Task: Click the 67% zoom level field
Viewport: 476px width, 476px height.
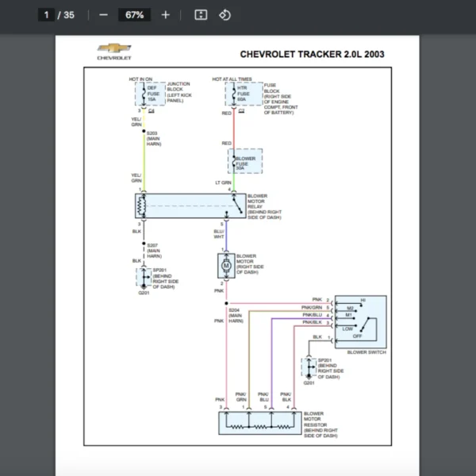Action: 134,14
